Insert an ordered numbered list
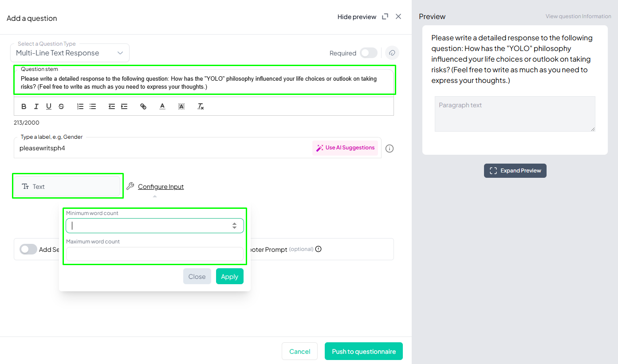Viewport: 618px width, 364px height. pyautogui.click(x=80, y=106)
